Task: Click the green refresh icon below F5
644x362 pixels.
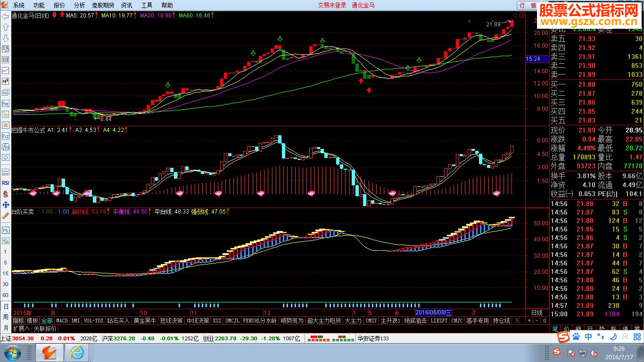Action: 6,241
